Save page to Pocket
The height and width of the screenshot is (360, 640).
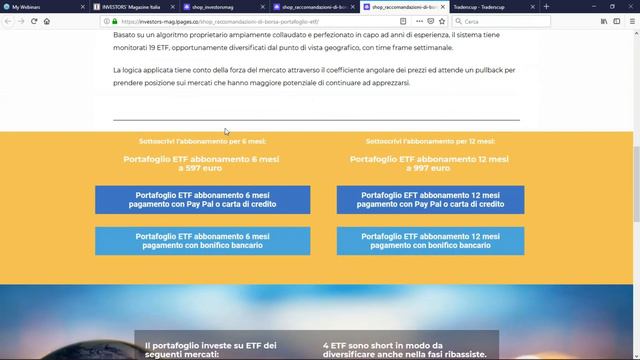(431, 21)
